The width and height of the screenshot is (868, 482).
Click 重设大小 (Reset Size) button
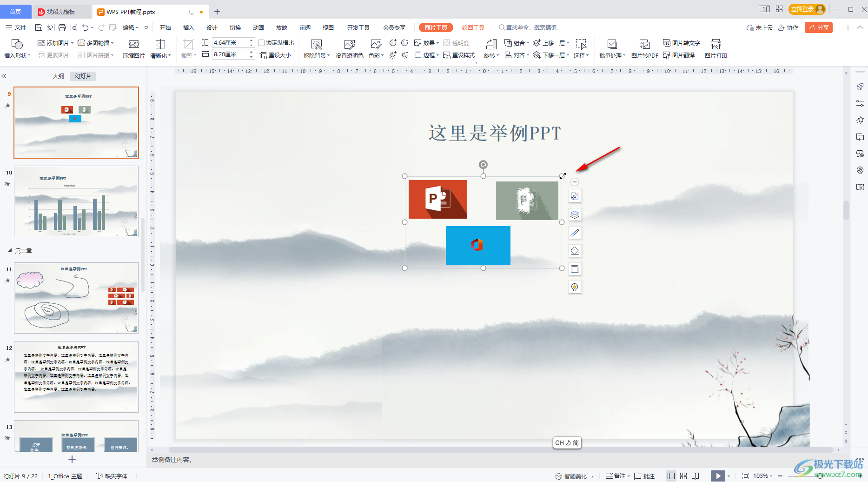click(275, 55)
